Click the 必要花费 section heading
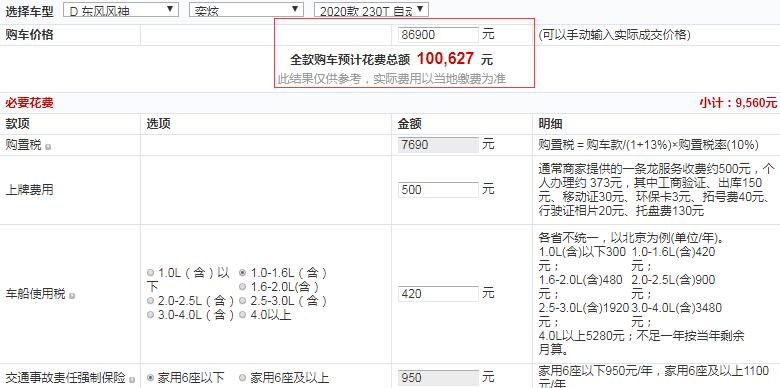 29,103
